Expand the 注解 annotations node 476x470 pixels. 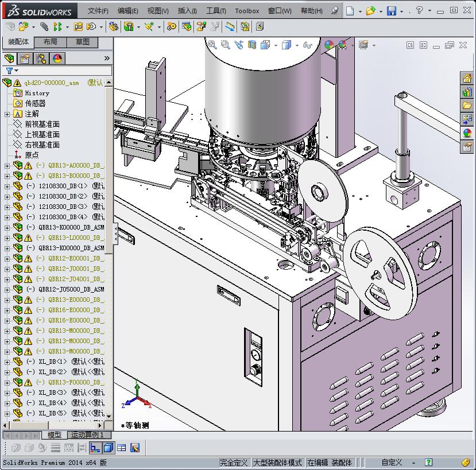click(7, 114)
